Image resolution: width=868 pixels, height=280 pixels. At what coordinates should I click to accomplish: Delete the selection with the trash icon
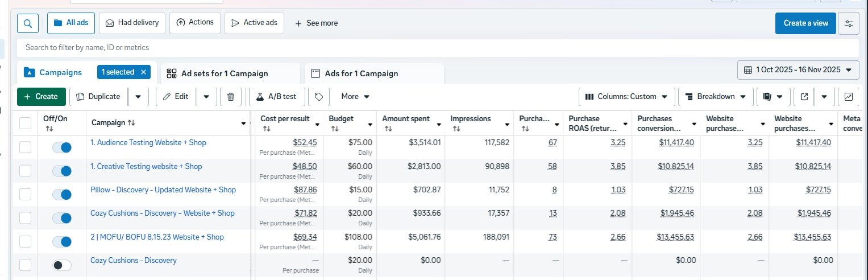tap(230, 97)
